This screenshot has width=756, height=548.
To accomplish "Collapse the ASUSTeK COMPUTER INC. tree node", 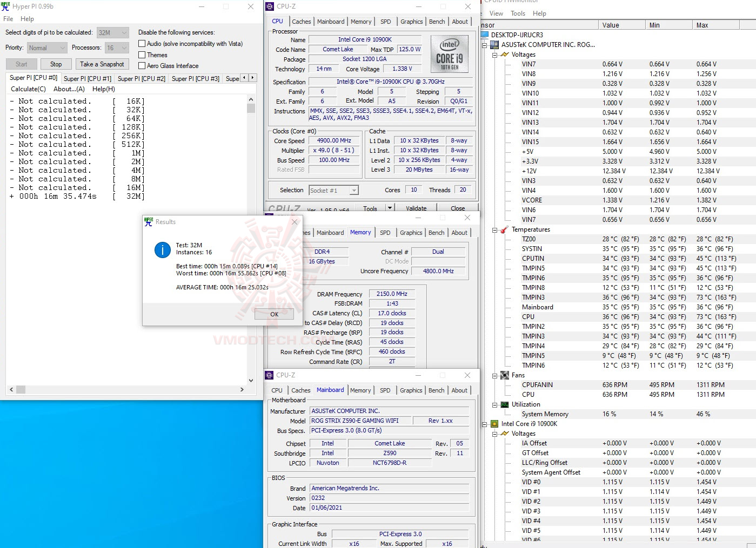I will [x=485, y=45].
